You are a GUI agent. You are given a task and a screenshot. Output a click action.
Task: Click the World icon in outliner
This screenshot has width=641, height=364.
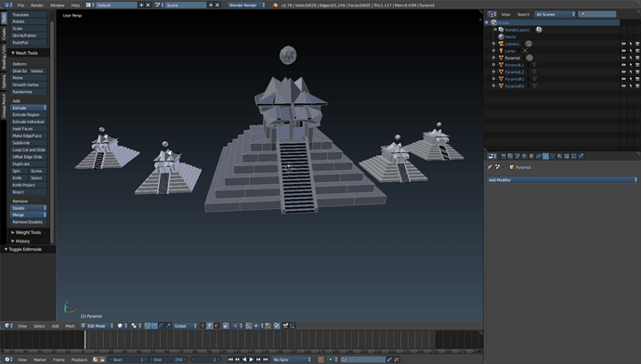(x=502, y=37)
